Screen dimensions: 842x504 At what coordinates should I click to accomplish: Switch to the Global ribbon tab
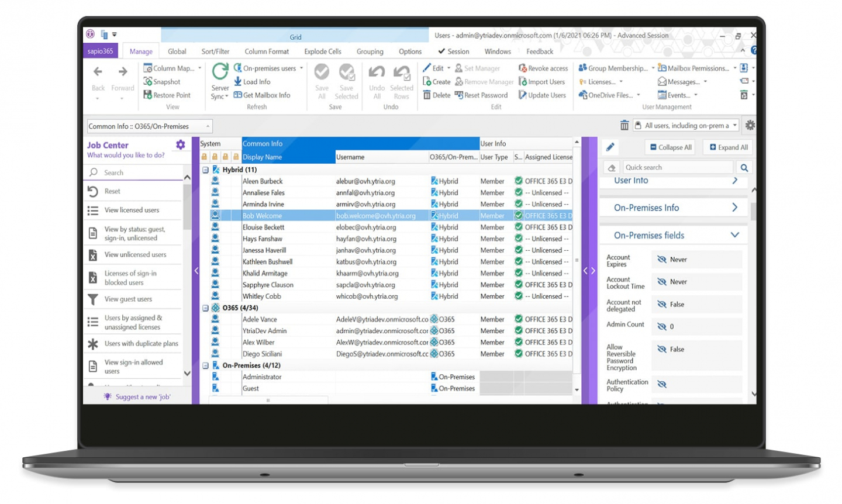177,51
